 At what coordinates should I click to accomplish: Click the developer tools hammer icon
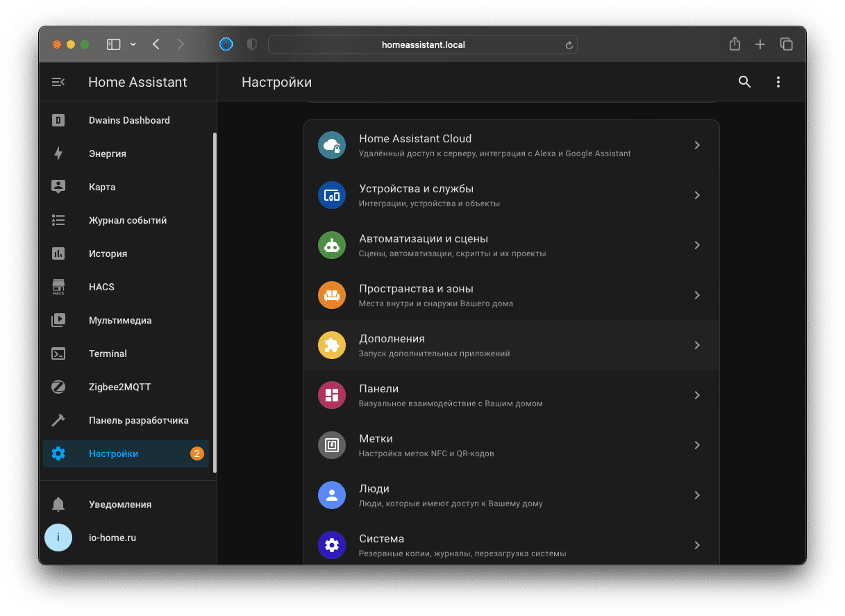(58, 420)
